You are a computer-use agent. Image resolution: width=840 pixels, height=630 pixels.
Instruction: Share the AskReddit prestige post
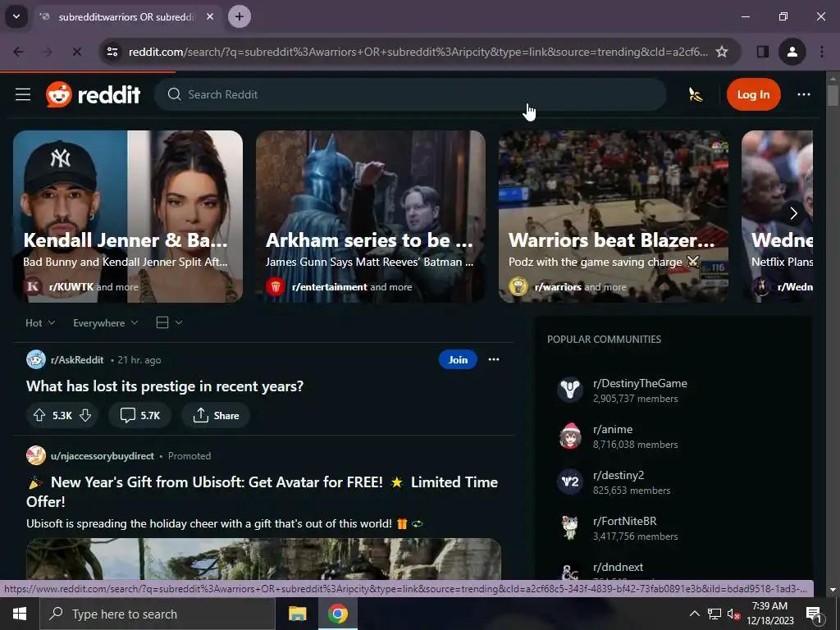[x=216, y=415]
